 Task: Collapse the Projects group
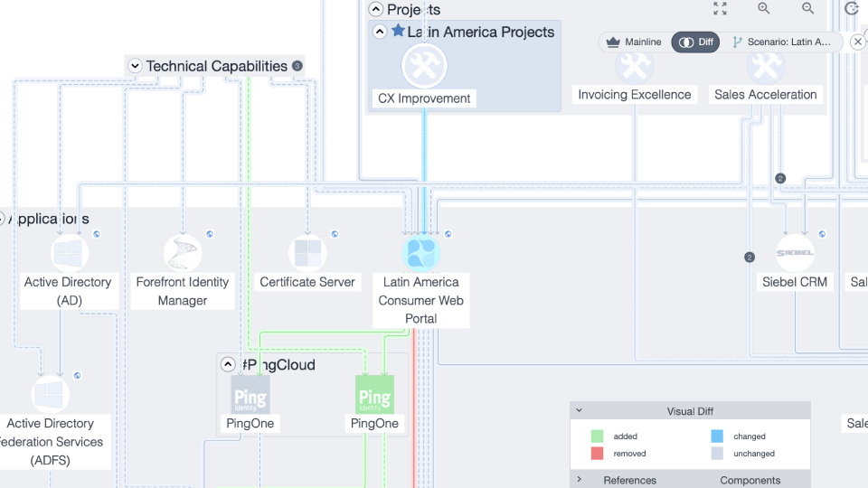(376, 9)
